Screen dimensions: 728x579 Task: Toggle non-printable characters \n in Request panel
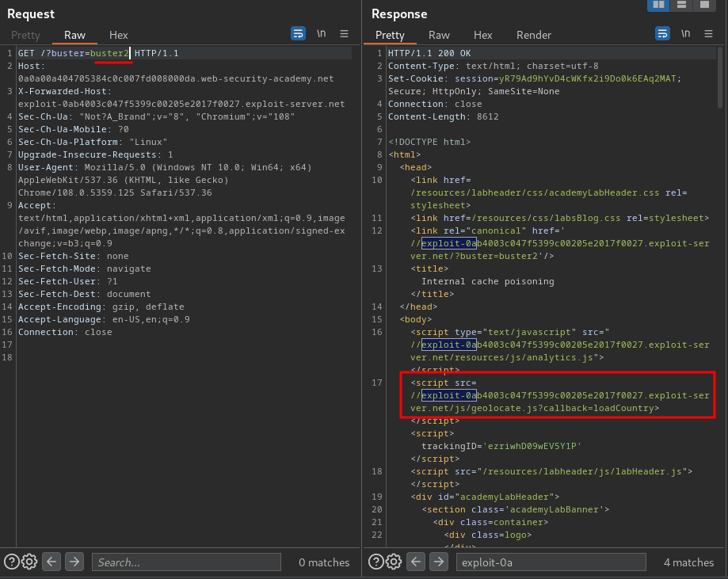[322, 34]
